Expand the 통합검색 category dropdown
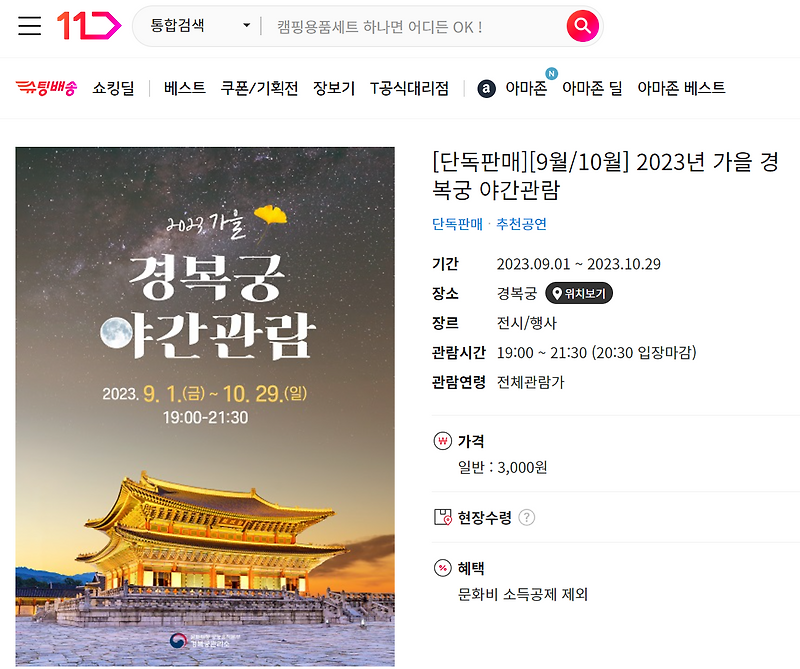 pyautogui.click(x=200, y=26)
